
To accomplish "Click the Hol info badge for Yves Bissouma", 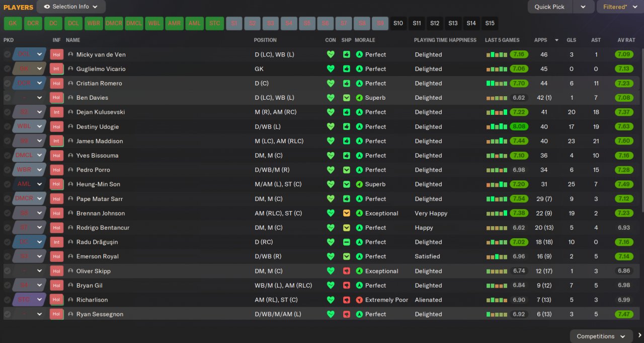I will coord(56,155).
